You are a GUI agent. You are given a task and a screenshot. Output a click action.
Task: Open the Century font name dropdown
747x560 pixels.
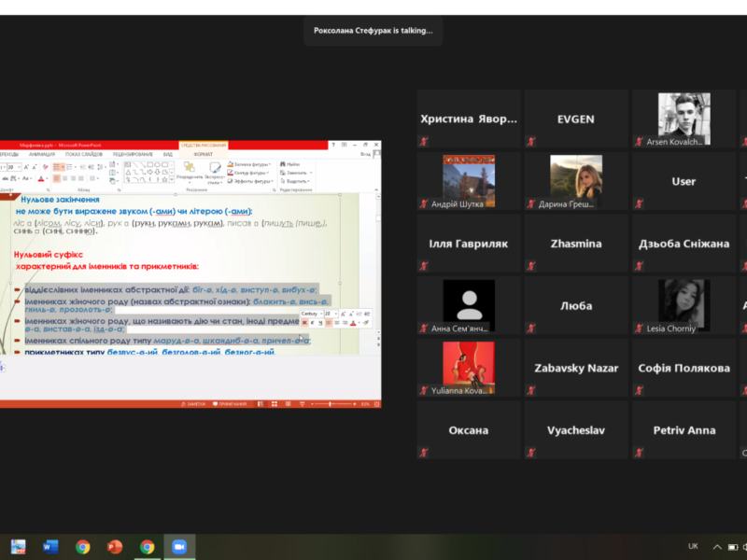[x=320, y=314]
